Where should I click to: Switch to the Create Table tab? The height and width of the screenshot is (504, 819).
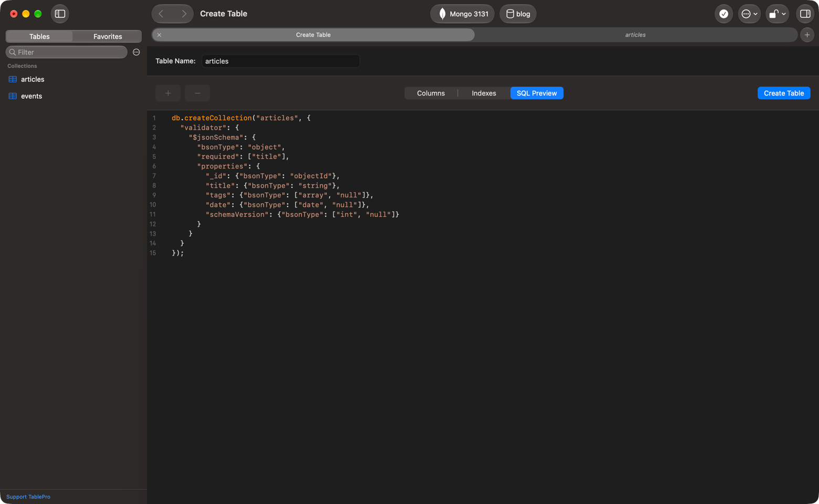click(x=313, y=35)
